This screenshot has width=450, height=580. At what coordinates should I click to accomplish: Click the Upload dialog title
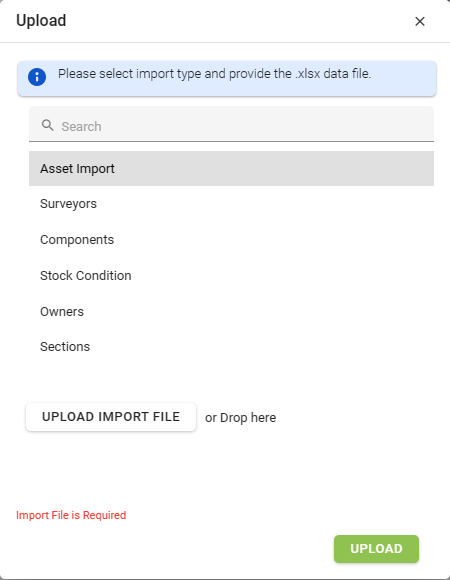(x=41, y=21)
